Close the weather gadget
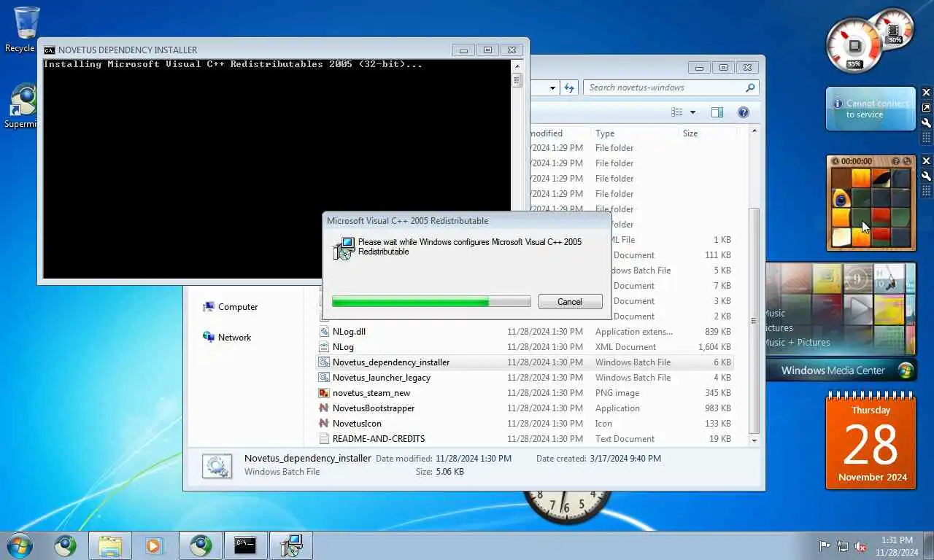The image size is (934, 560). [927, 93]
